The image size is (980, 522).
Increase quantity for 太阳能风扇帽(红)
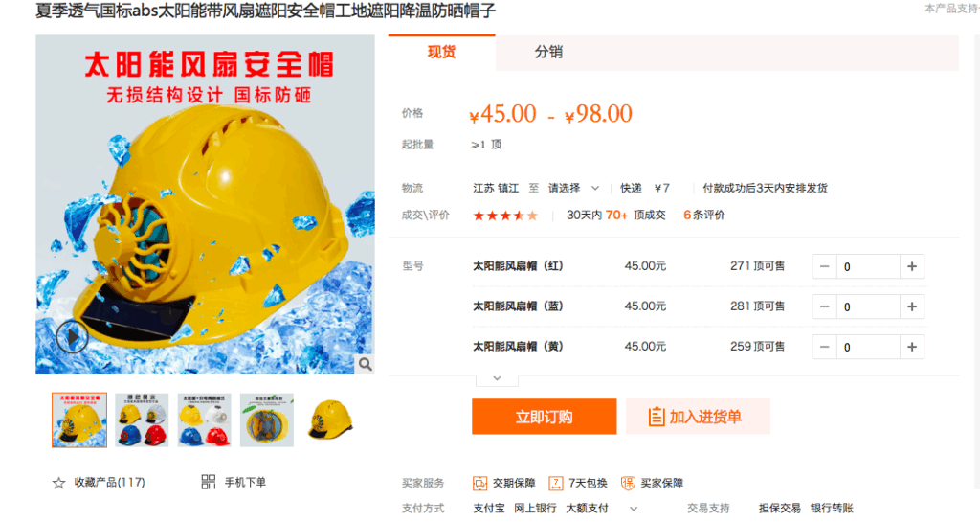click(x=912, y=266)
